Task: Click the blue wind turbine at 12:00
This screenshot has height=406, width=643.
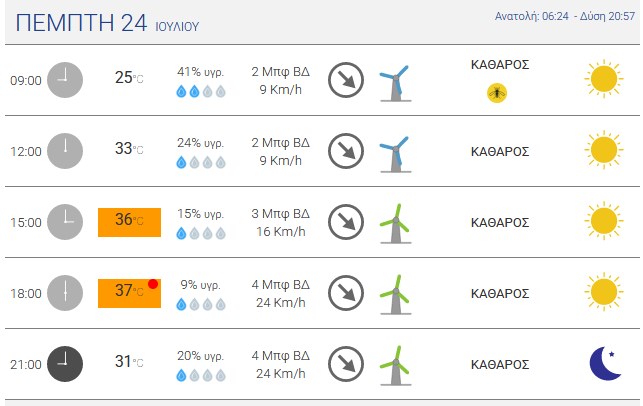Action: 395,154
